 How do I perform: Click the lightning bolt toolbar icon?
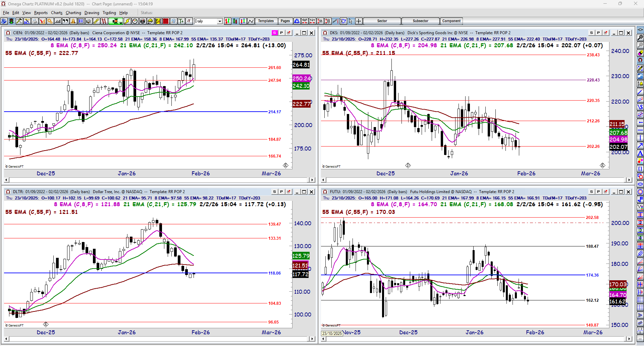[x=127, y=21]
